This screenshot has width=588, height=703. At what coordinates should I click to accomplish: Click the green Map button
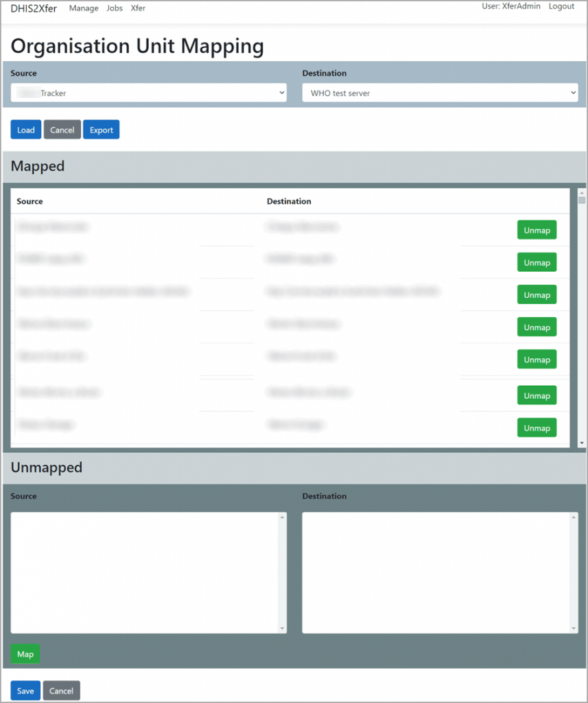pyautogui.click(x=25, y=654)
